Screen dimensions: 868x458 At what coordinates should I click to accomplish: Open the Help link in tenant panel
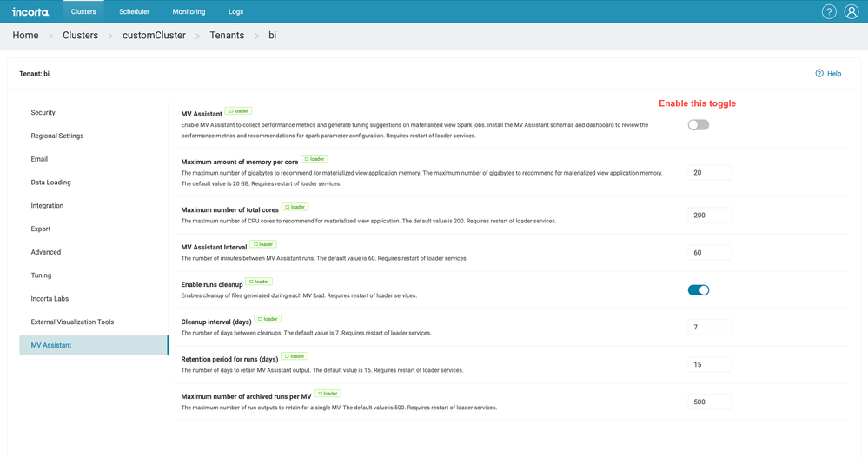[828, 74]
